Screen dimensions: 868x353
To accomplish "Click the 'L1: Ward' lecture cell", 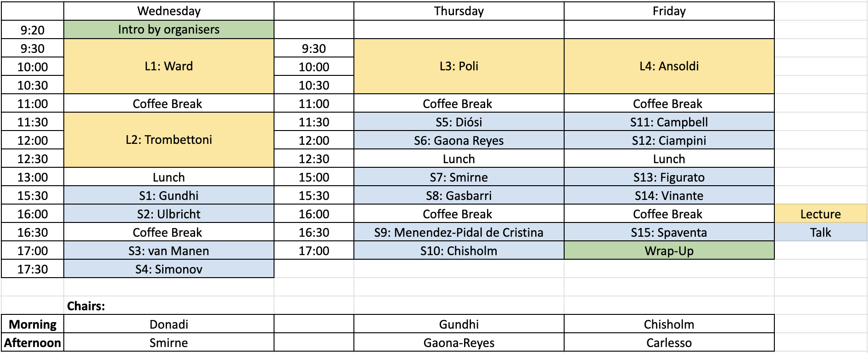I will point(169,66).
